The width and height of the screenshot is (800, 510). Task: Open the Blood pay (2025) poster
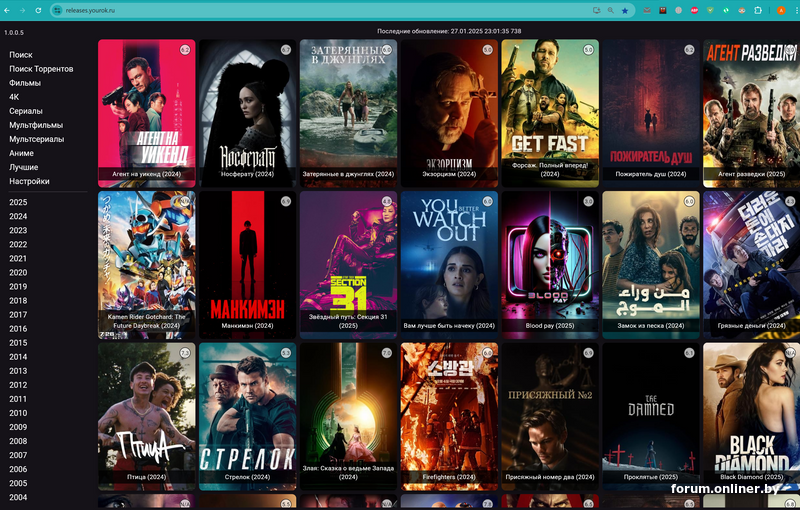(x=550, y=265)
